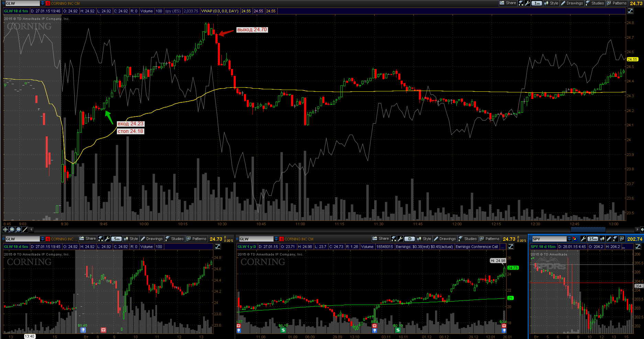Viewport: 644px width, 339px height.
Task: Toggle scale icon in 5m GLW chart
Action: pos(218,247)
